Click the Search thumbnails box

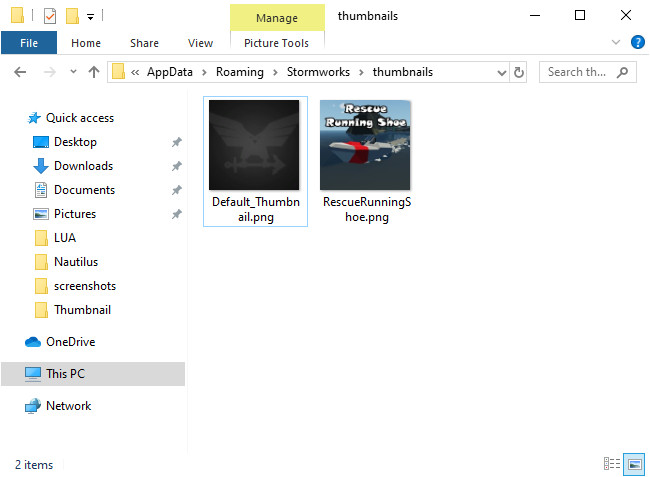coord(588,72)
